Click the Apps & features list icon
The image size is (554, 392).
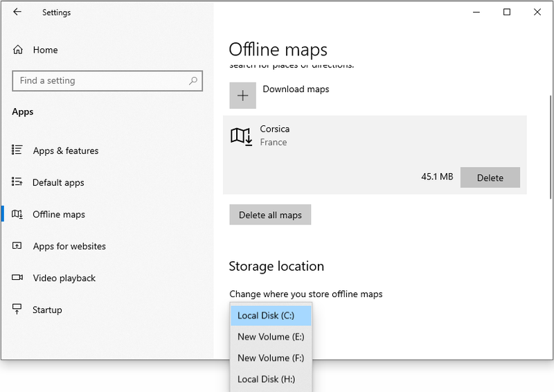pyautogui.click(x=17, y=150)
